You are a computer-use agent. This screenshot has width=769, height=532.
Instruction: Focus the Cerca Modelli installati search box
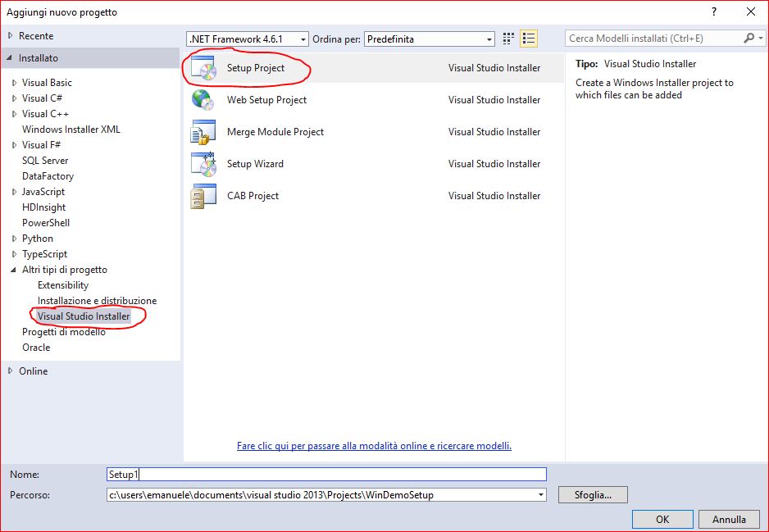click(655, 39)
